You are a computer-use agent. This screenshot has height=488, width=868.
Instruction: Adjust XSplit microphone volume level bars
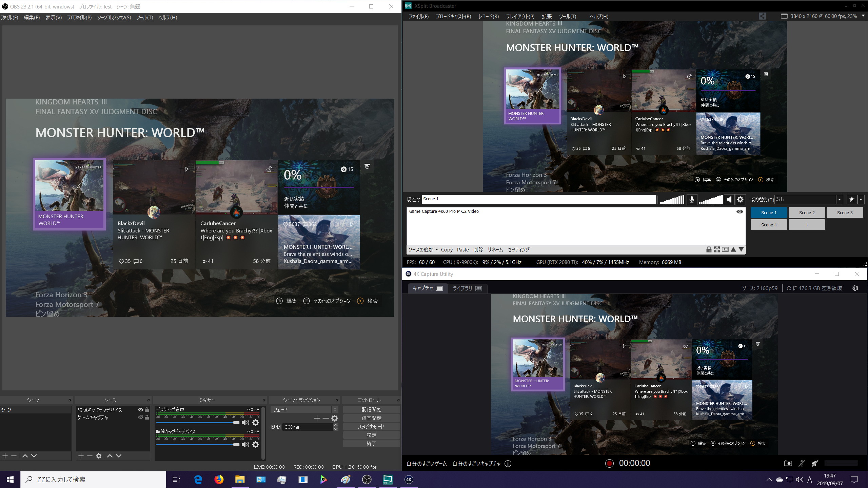pyautogui.click(x=672, y=200)
